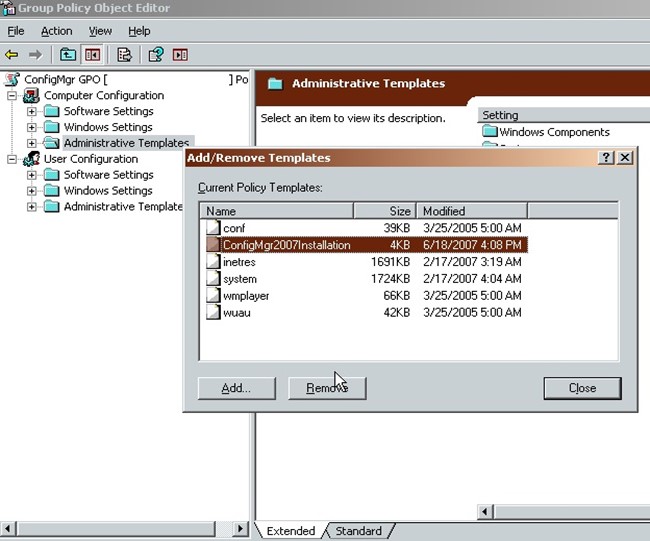
Task: Click the ConfigMgr2007Installation file icon
Action: [x=212, y=245]
